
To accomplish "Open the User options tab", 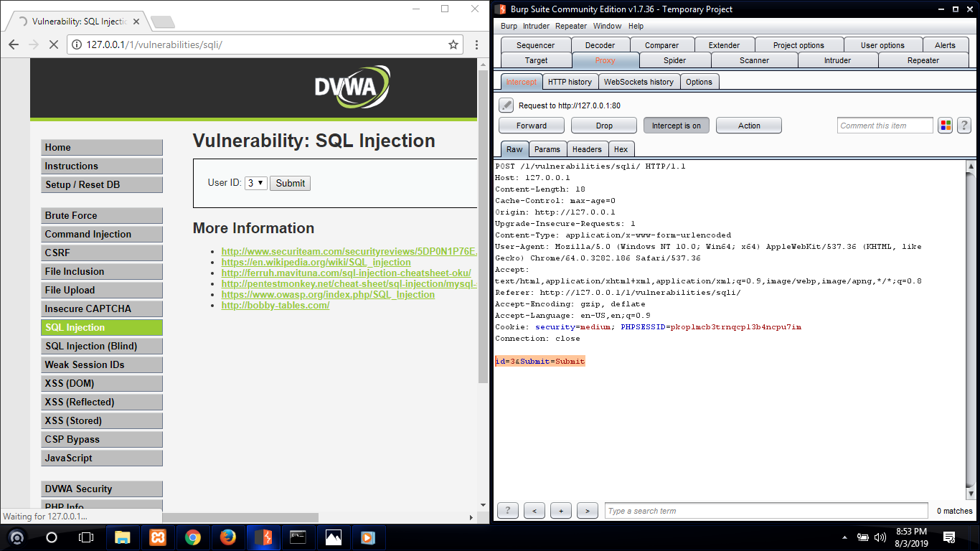I will coord(882,45).
